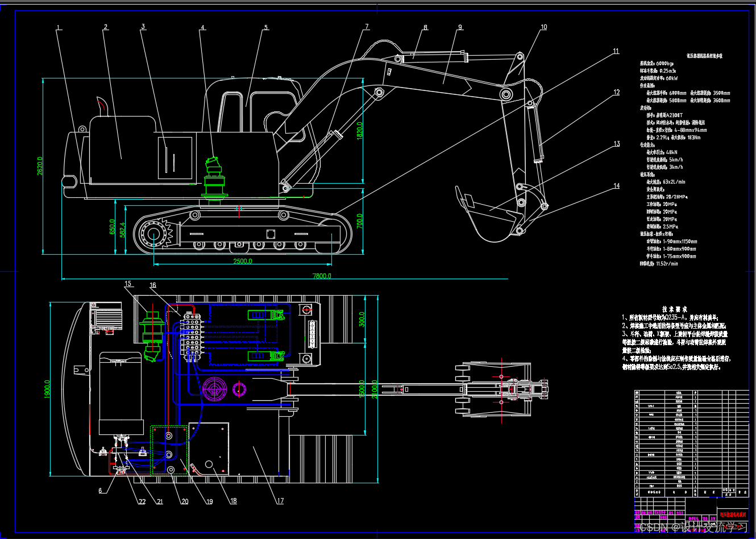Click technical requirement line mentioning Q235-A
The height and width of the screenshot is (539, 756).
coord(671,317)
